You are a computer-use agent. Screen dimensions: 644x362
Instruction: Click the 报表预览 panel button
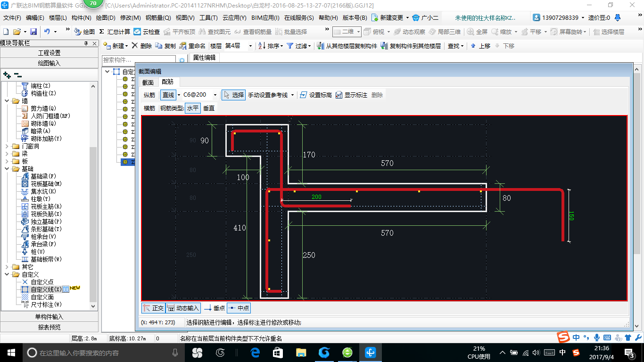point(50,327)
